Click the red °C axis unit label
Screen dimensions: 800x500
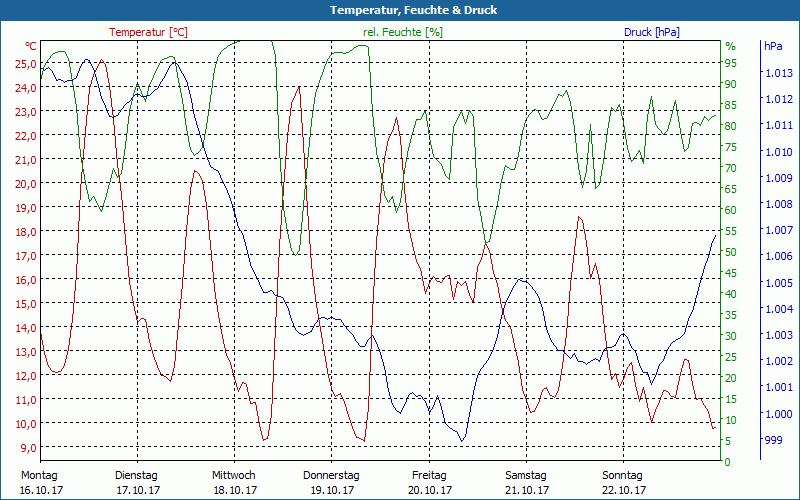tap(31, 46)
